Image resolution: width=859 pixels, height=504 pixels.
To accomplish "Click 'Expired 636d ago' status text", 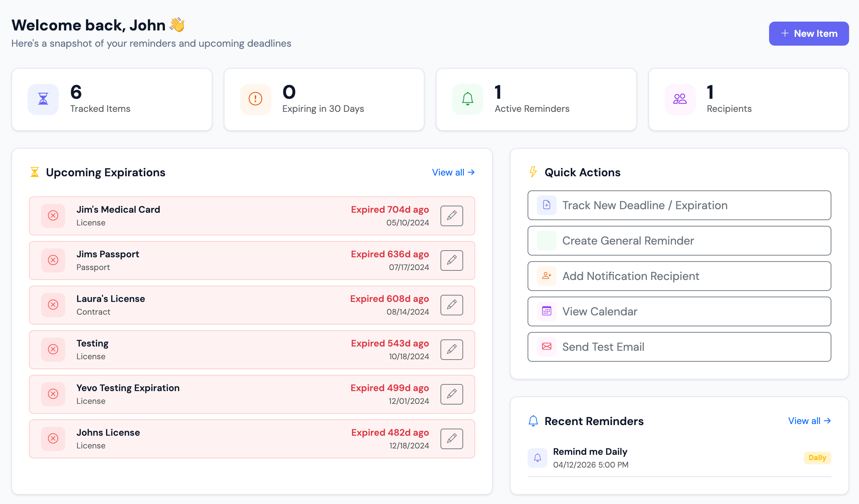I will tap(390, 254).
